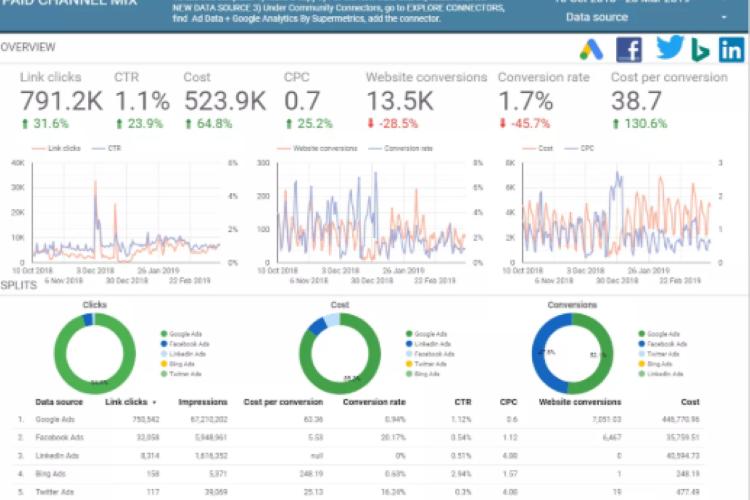Image resolution: width=750 pixels, height=500 pixels.
Task: Select the CPC scorecard value 0.7
Action: pyautogui.click(x=302, y=101)
